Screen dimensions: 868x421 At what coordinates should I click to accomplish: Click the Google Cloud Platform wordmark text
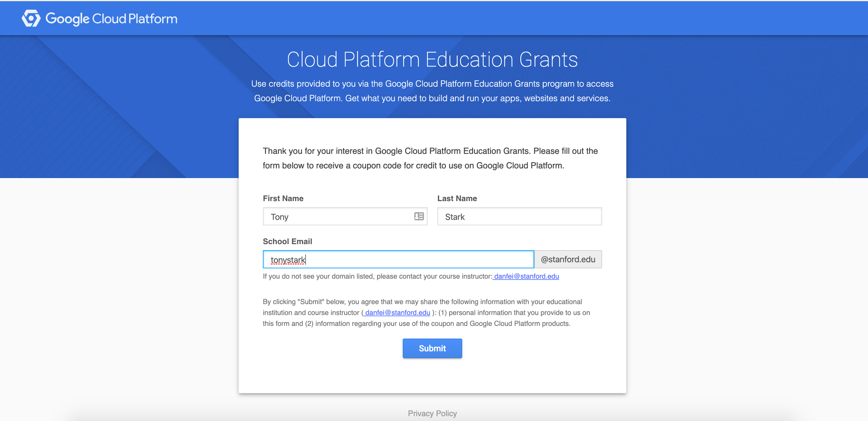coord(111,19)
